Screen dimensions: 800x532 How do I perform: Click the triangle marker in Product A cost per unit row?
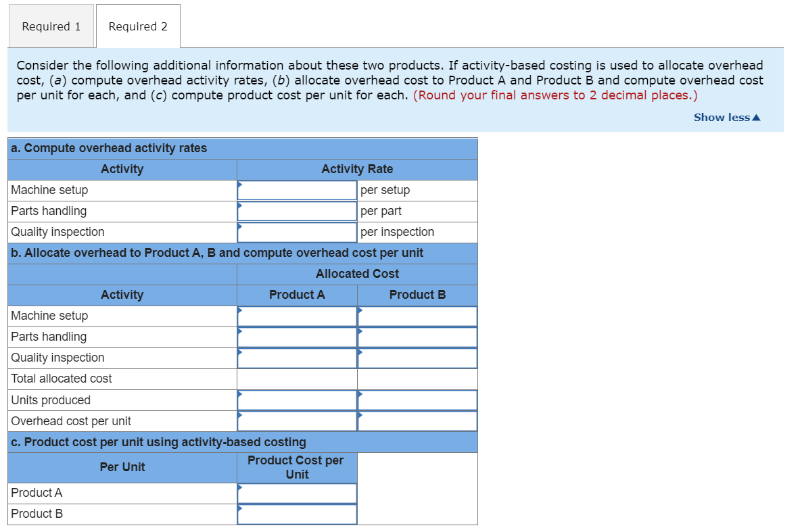click(x=240, y=487)
